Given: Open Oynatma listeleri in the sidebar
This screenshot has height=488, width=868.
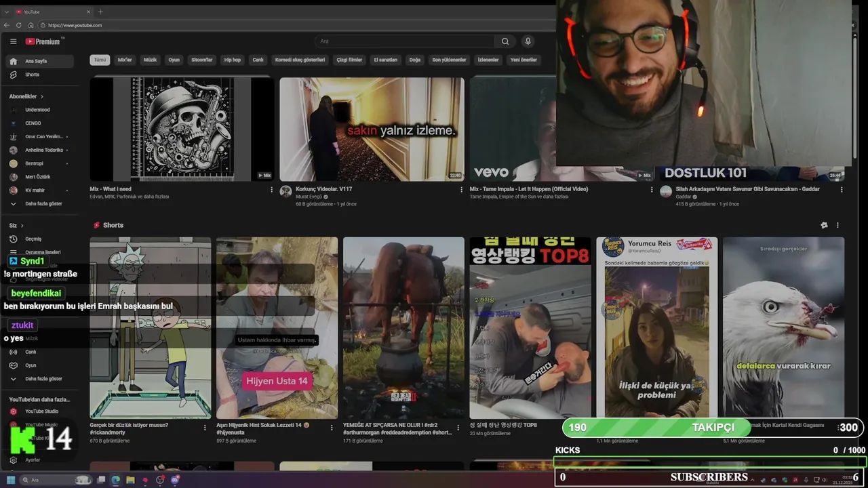Looking at the screenshot, I should tap(40, 252).
